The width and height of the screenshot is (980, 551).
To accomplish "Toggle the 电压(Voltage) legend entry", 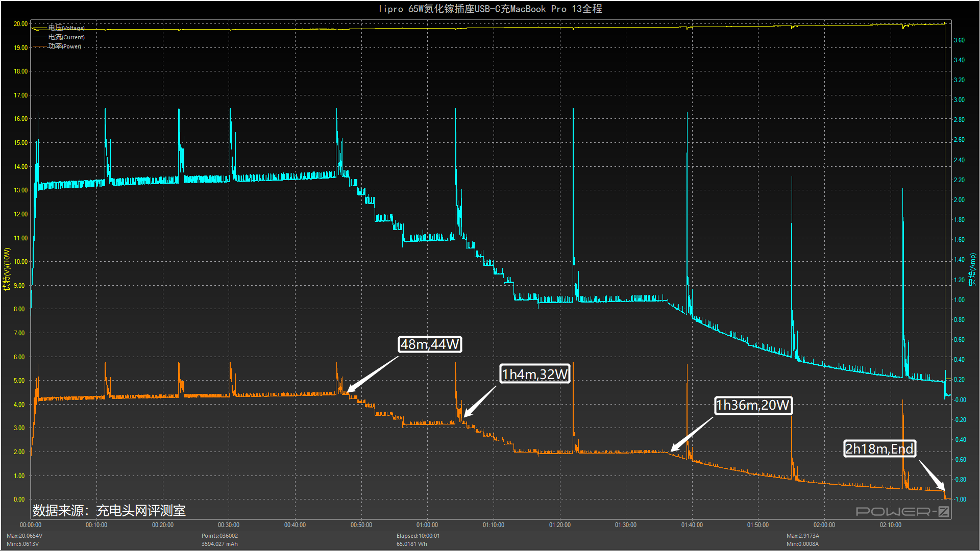I will (x=66, y=28).
